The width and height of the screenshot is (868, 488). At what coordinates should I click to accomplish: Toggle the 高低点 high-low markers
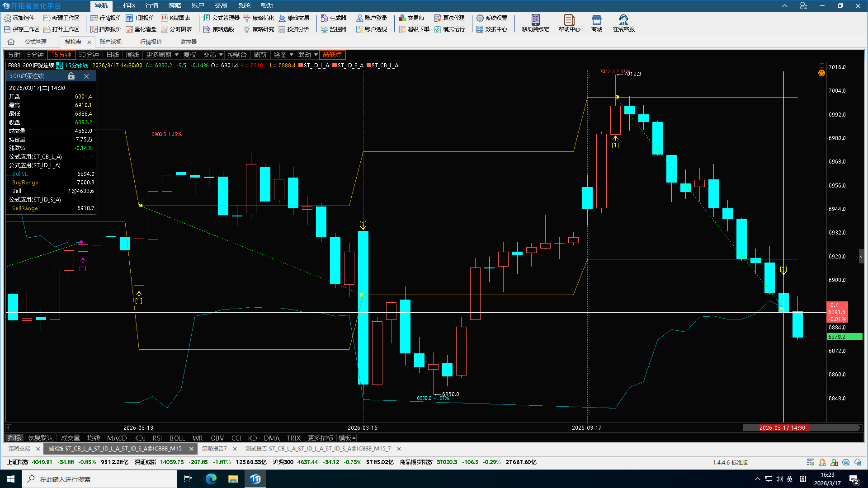pyautogui.click(x=332, y=55)
